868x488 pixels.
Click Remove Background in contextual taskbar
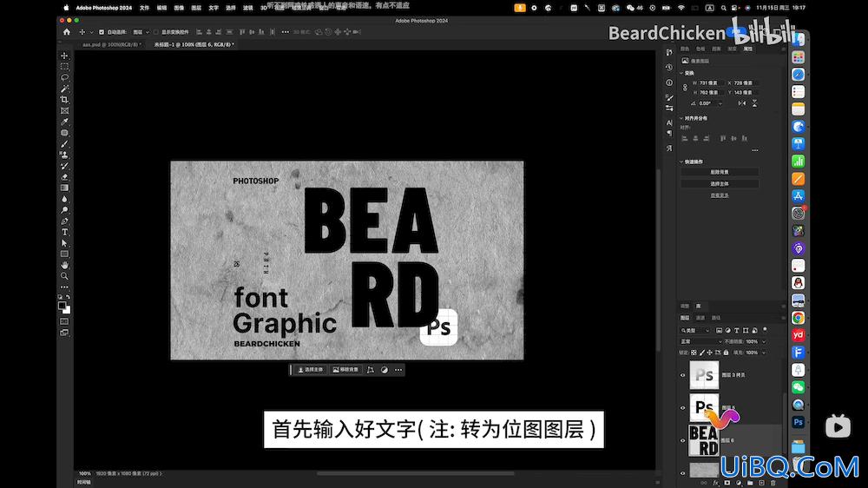tap(345, 369)
